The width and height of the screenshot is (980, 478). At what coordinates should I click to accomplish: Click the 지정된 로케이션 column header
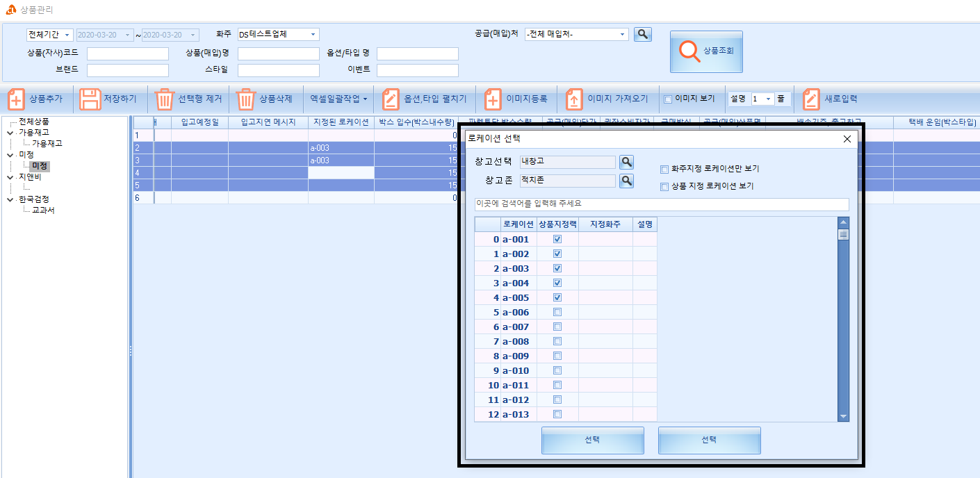point(341,122)
